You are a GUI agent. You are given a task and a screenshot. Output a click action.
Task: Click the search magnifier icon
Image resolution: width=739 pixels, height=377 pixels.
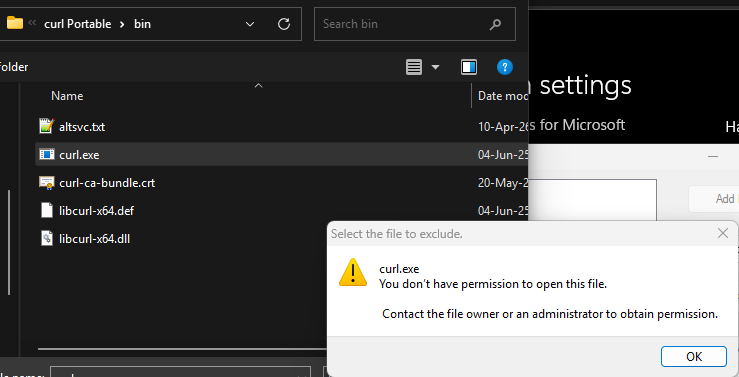[x=495, y=24]
